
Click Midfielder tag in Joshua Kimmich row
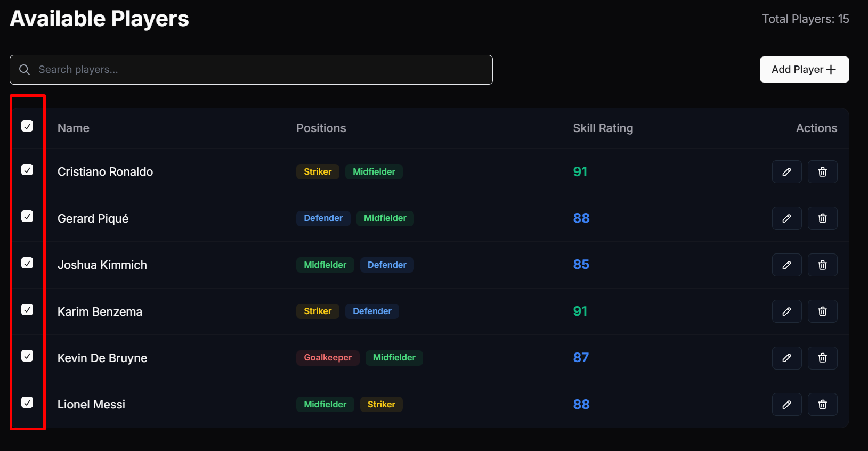[x=325, y=265]
